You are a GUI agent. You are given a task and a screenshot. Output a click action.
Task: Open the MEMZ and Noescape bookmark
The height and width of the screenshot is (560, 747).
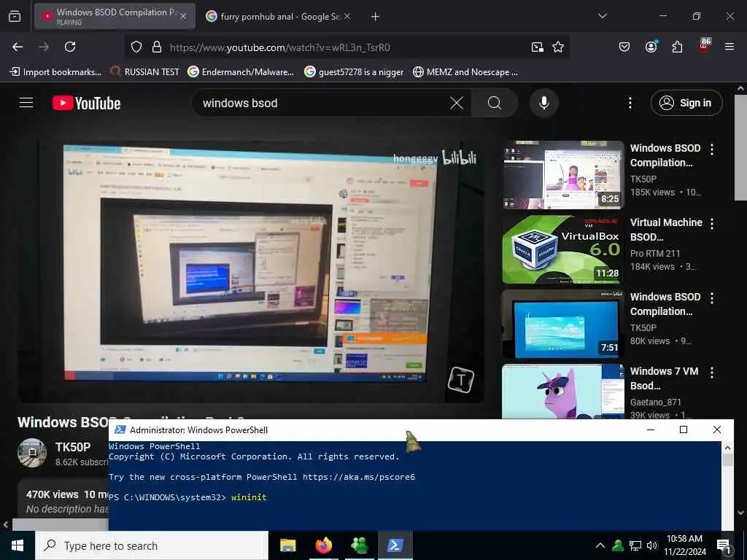point(465,72)
